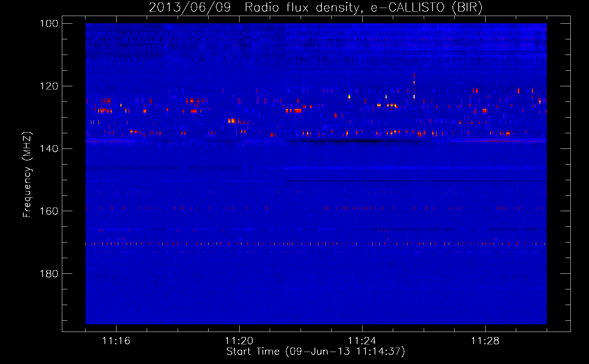The height and width of the screenshot is (364, 589).
Task: Click the 'Start Time (09-Jun-13 11:14:37)' label
Action: click(x=316, y=352)
